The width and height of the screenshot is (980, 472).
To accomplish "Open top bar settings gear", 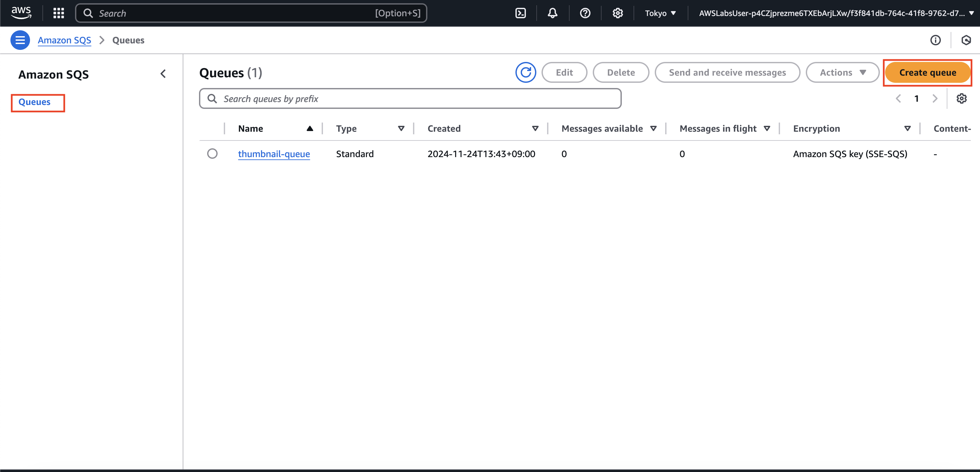I will click(618, 13).
